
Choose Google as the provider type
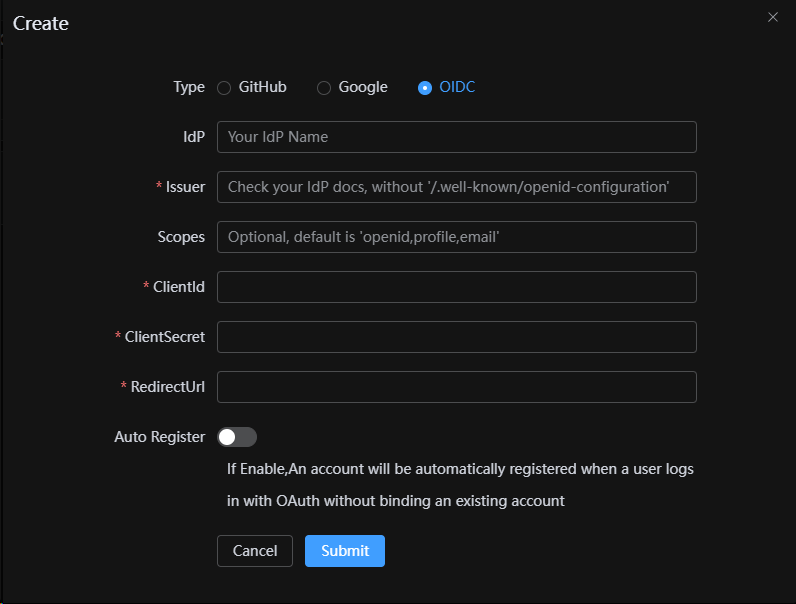(324, 88)
